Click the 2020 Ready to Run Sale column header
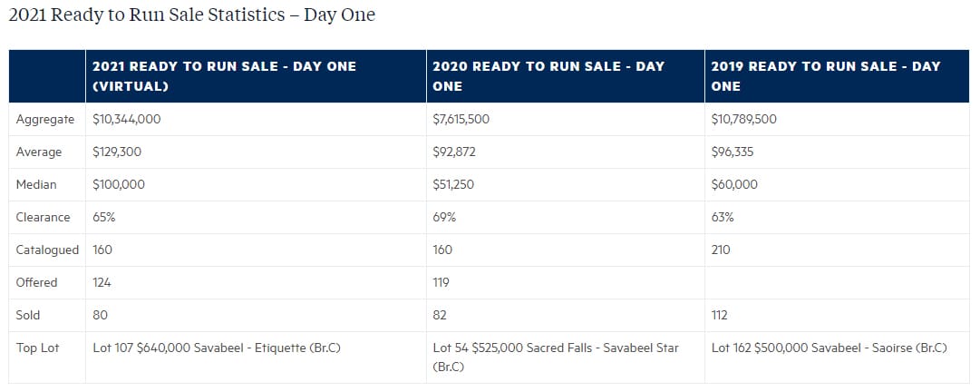980x392 pixels. tap(548, 76)
